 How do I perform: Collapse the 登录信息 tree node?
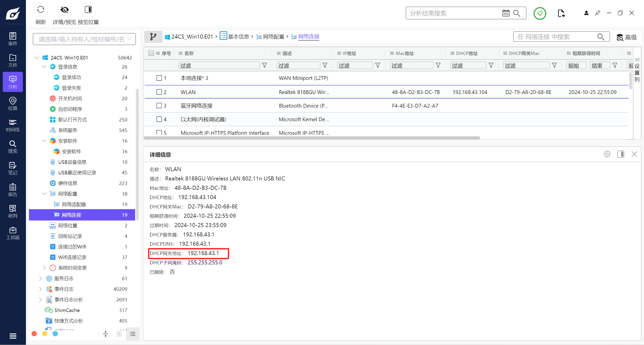tap(44, 67)
